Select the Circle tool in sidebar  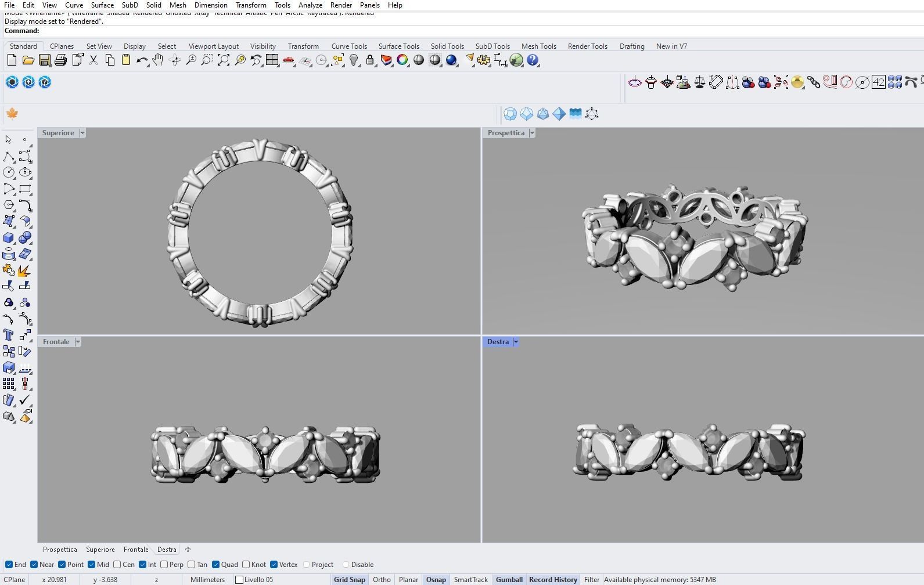click(x=9, y=172)
